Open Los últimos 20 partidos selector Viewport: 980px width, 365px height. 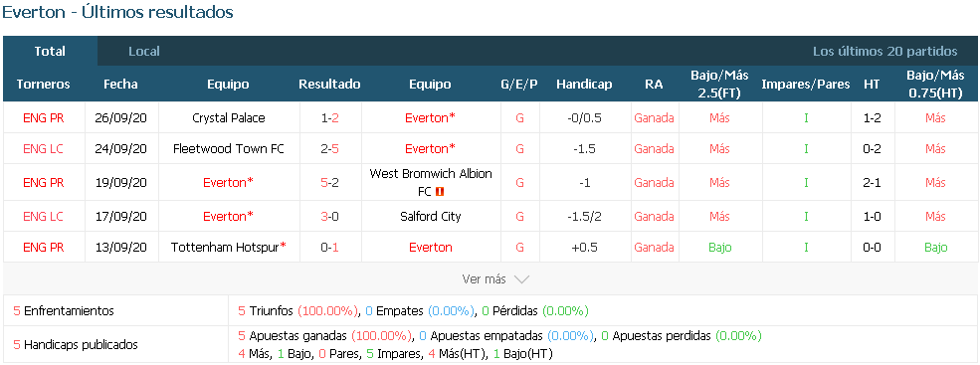(885, 52)
